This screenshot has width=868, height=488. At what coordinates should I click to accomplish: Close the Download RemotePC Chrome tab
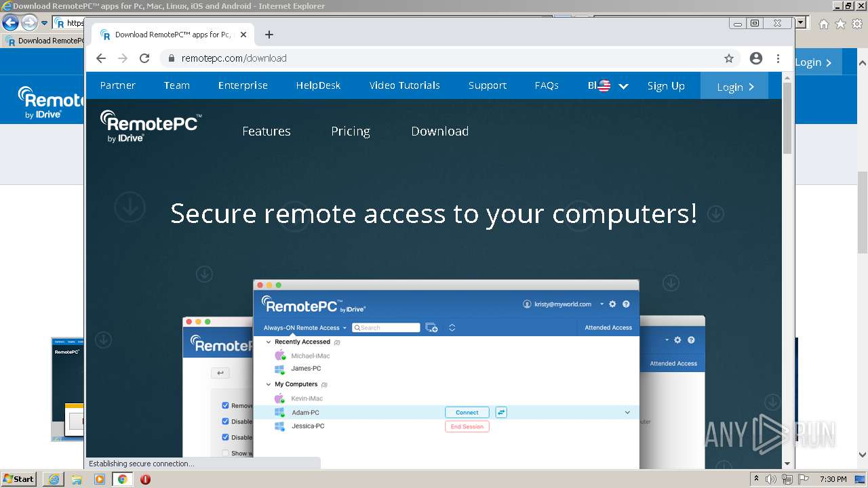click(243, 35)
